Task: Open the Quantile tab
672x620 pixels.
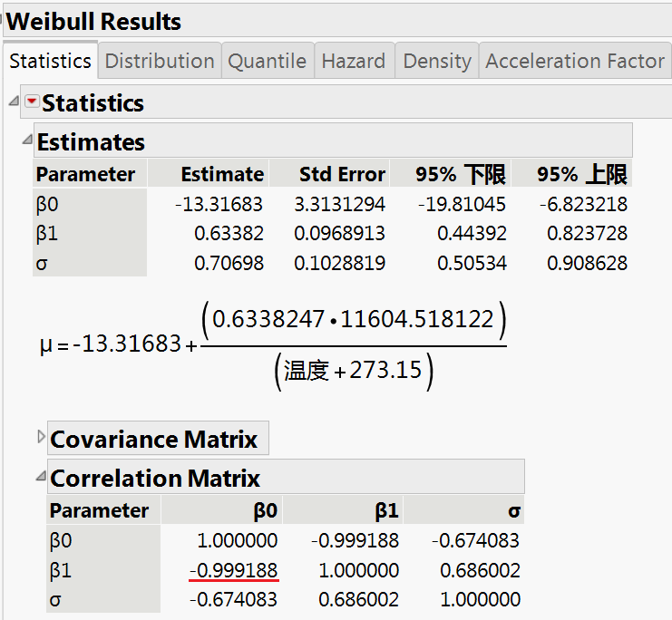Action: (x=267, y=62)
